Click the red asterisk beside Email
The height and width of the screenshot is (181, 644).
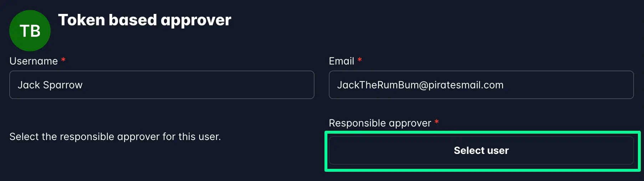pos(360,60)
